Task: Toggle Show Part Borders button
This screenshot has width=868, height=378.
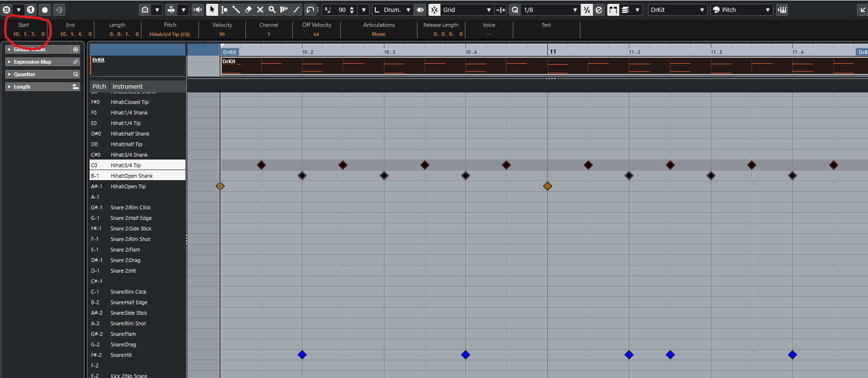Action: point(613,10)
